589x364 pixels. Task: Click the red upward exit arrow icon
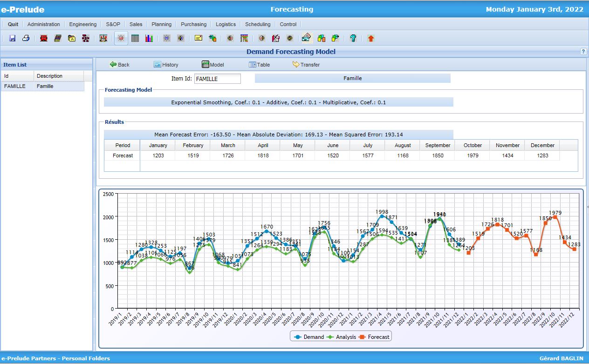click(x=370, y=38)
